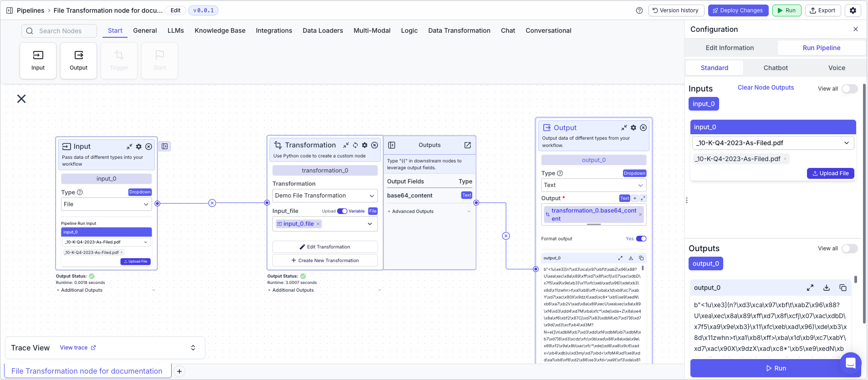Screen dimensions: 868x380
Task: Click the Deploy Changes button
Action: pyautogui.click(x=738, y=10)
